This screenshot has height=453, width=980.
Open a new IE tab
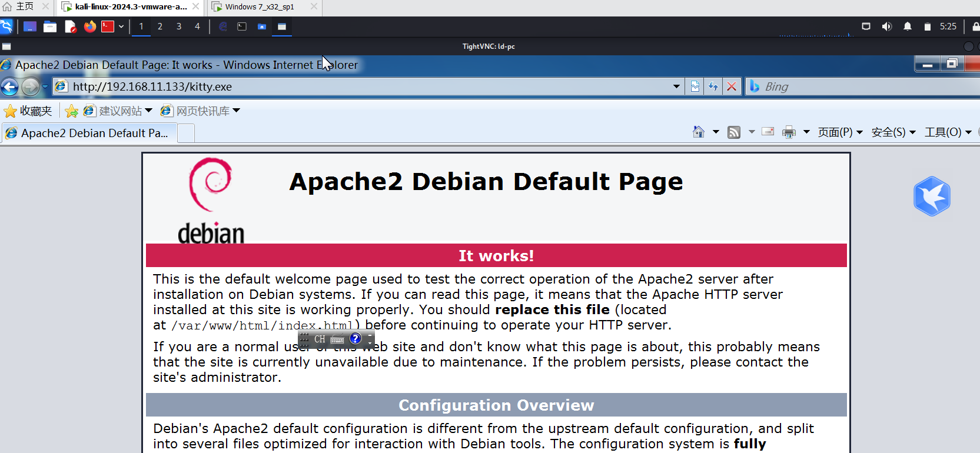[x=186, y=133]
